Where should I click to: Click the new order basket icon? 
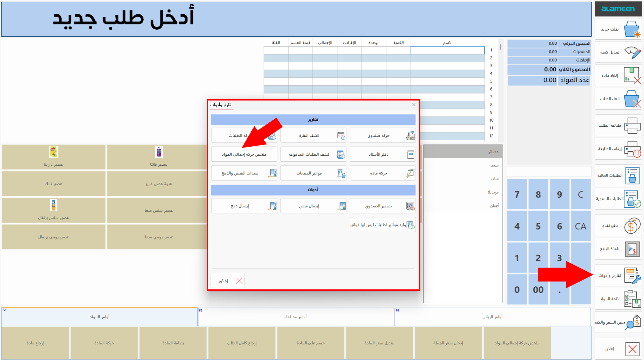632,30
